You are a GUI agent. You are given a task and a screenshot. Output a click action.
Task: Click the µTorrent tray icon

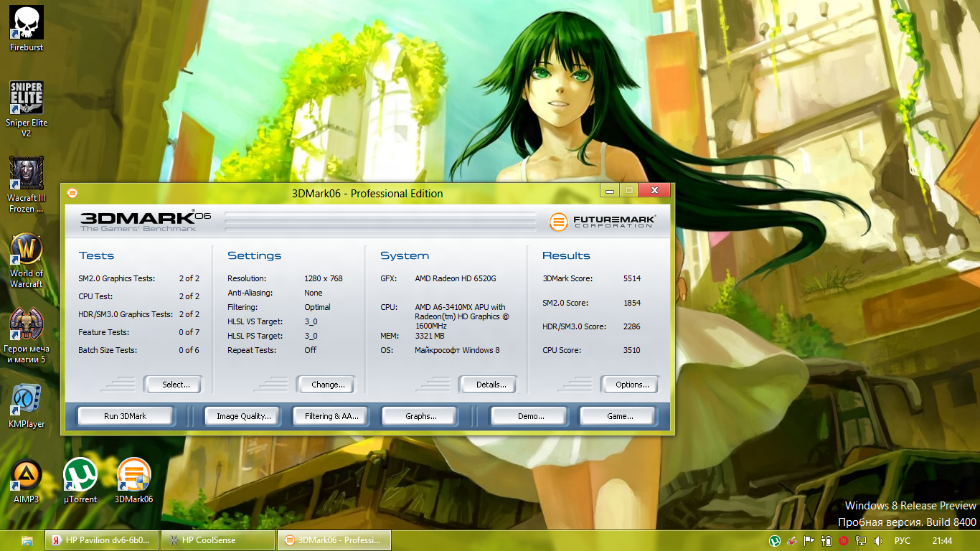775,540
